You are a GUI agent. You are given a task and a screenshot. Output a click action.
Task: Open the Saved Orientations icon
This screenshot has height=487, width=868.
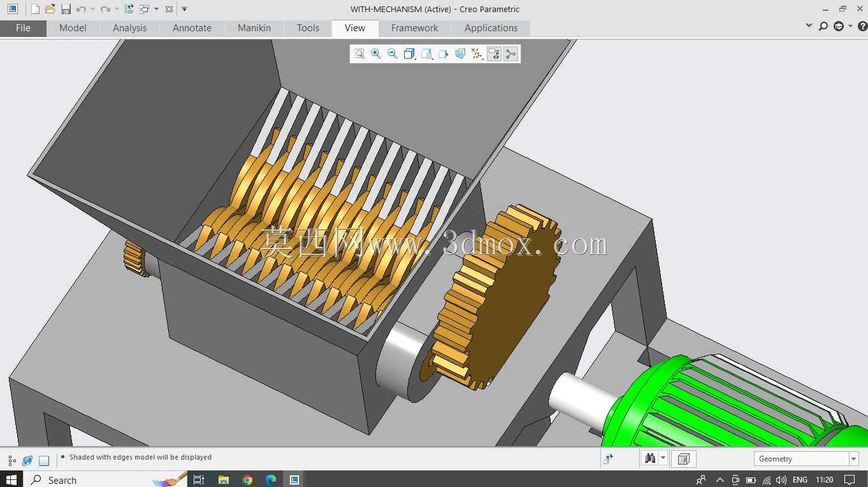coord(427,54)
